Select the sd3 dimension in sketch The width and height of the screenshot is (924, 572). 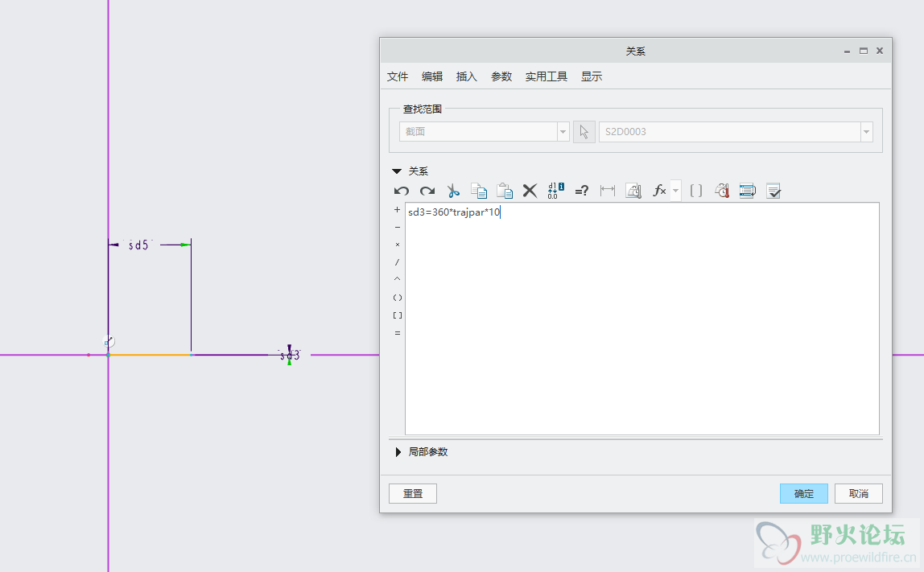(x=289, y=356)
